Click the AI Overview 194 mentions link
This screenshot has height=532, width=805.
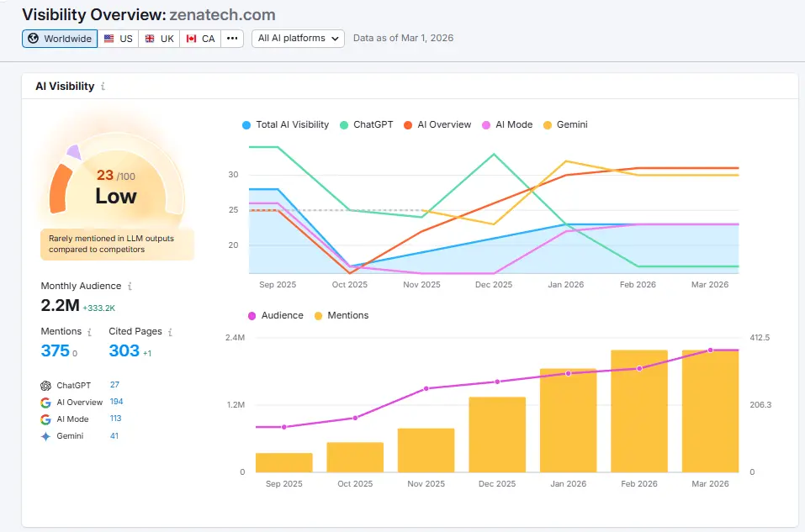tap(116, 402)
